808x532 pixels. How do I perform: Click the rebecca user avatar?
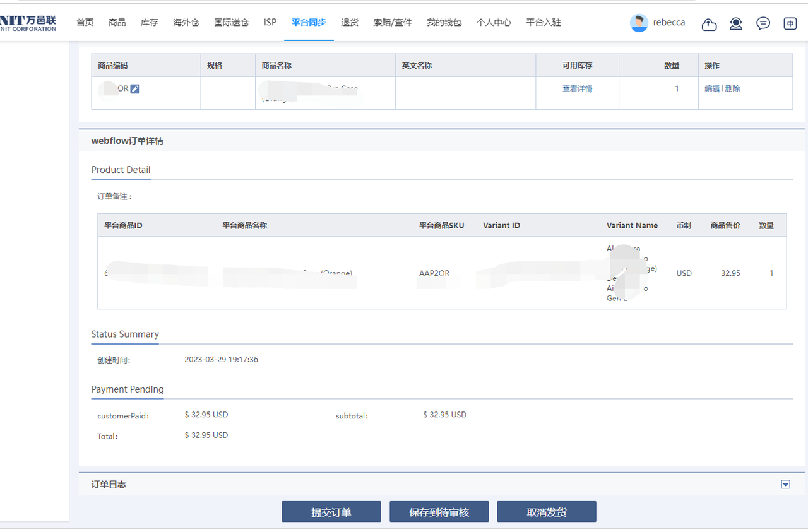point(639,23)
